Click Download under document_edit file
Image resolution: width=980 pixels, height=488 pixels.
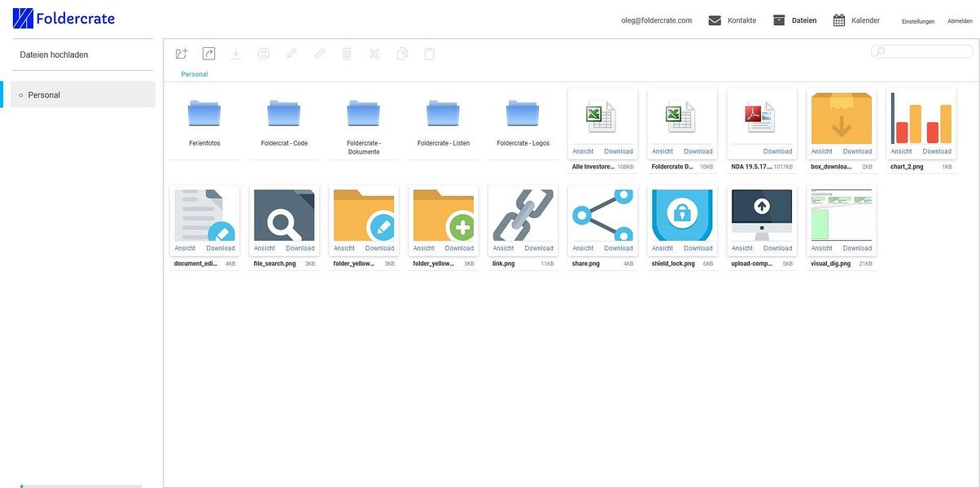coord(221,248)
